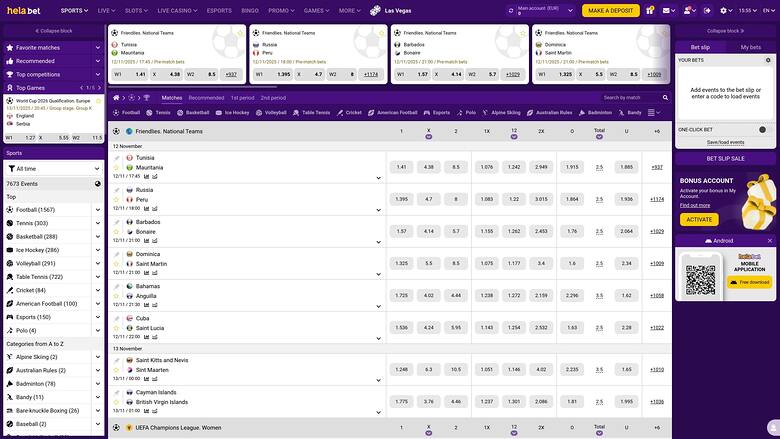Switch to the My bets tab

(751, 47)
